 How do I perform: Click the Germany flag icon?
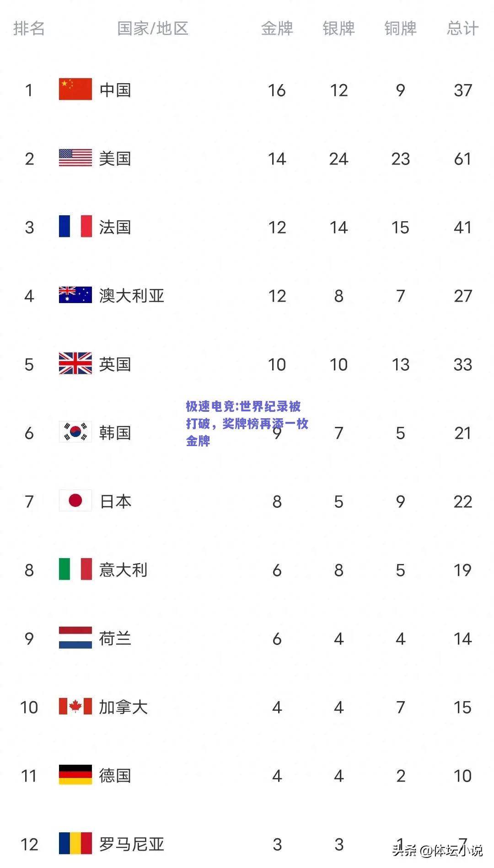(x=75, y=775)
